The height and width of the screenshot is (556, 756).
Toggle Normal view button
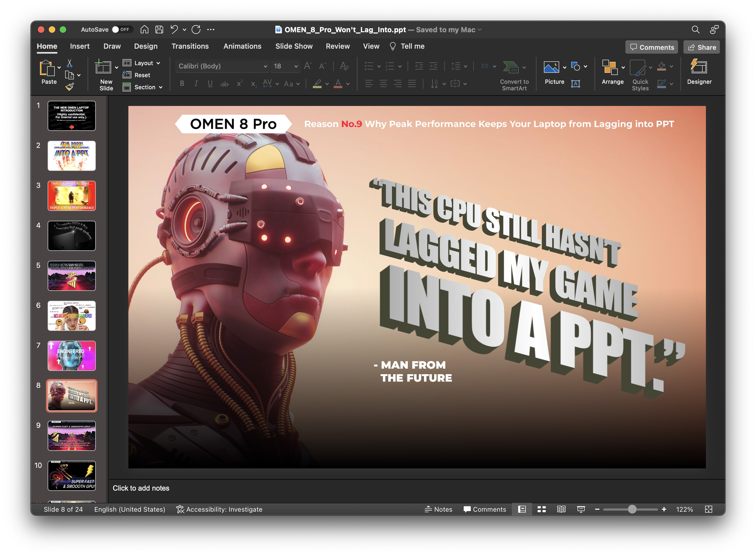pyautogui.click(x=522, y=509)
